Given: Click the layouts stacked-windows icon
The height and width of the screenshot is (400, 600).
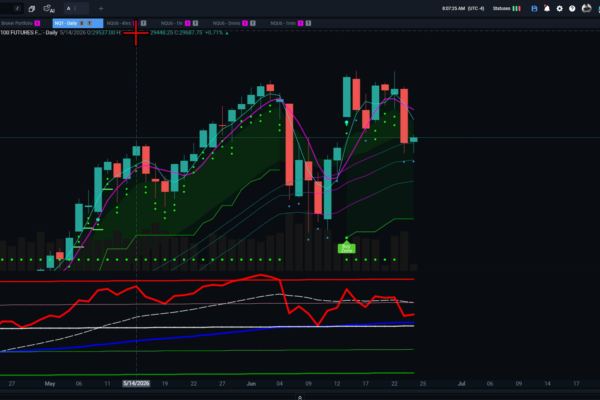Looking at the screenshot, I should (32, 8).
